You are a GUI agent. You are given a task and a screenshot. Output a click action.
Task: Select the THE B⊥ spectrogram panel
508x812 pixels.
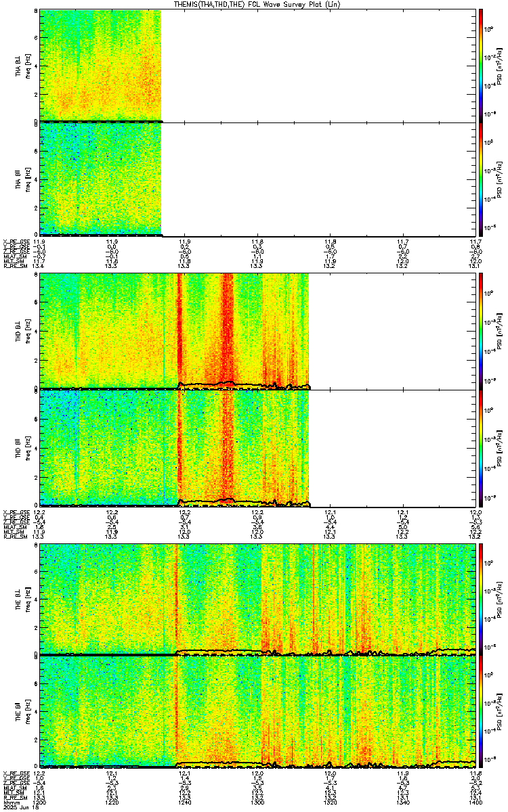[256, 600]
